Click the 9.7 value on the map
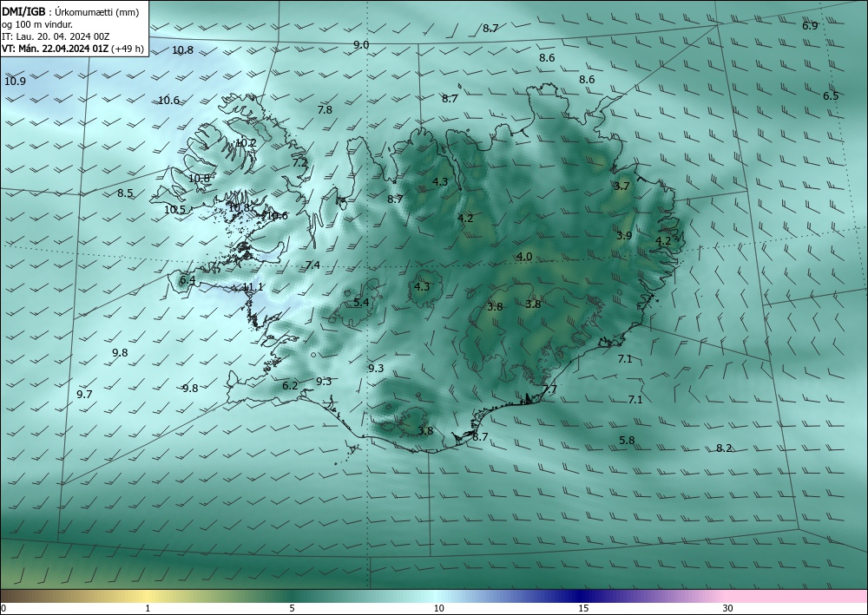 84,395
